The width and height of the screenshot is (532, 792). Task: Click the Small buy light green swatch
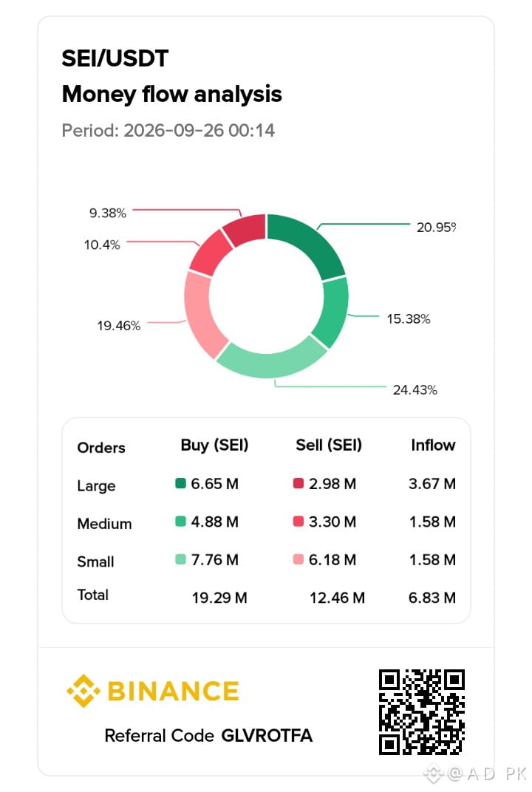click(180, 560)
